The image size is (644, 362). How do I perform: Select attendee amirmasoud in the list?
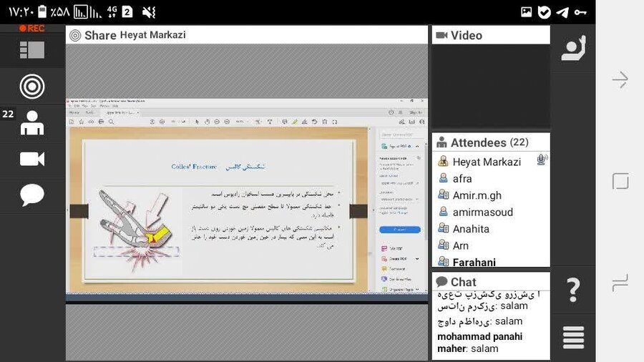(x=482, y=212)
